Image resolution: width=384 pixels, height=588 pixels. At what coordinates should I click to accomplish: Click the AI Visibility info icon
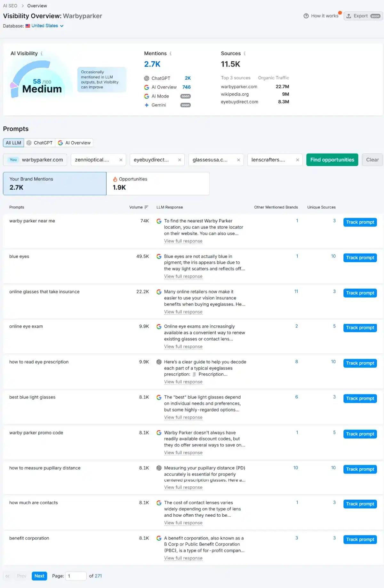point(42,53)
